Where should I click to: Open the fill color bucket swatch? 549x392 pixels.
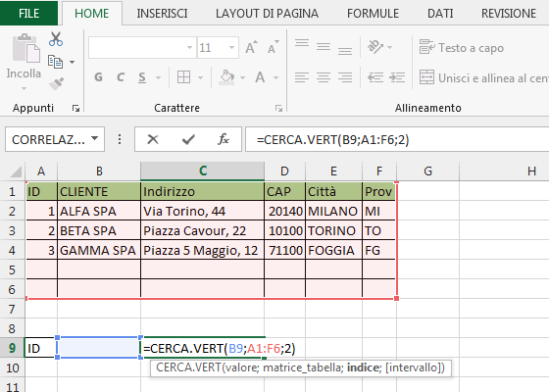[226, 77]
